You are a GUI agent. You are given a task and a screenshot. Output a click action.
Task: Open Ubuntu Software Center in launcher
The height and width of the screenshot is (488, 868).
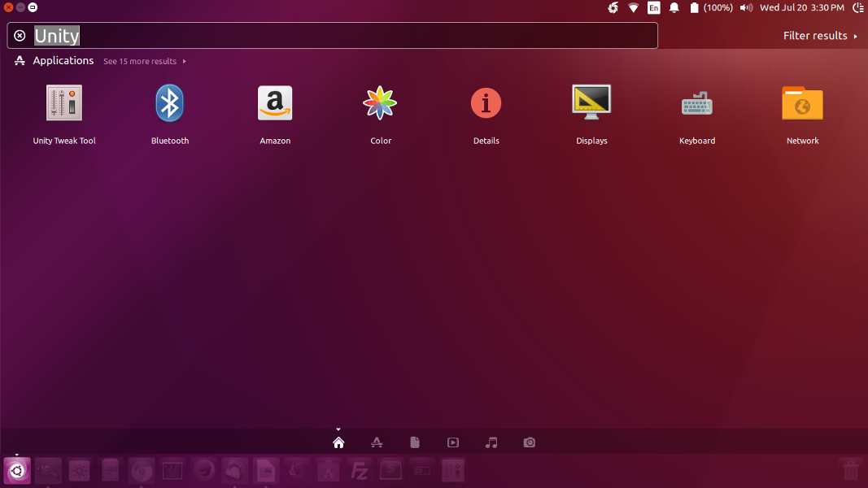(329, 471)
